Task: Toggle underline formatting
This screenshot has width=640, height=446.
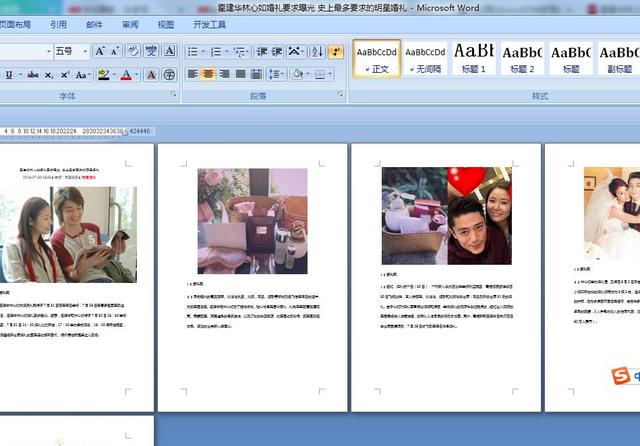Action: pyautogui.click(x=8, y=74)
